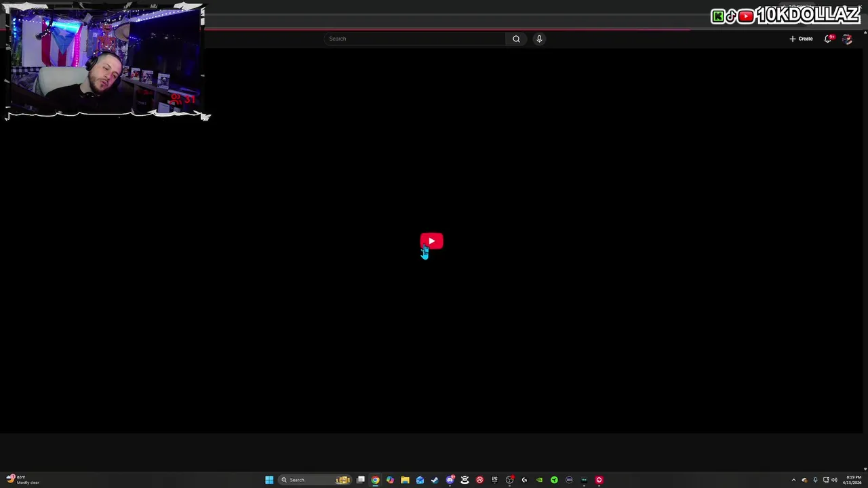Open NVIDIA app from taskbar
Viewport: 868px width, 488px height.
[539, 480]
